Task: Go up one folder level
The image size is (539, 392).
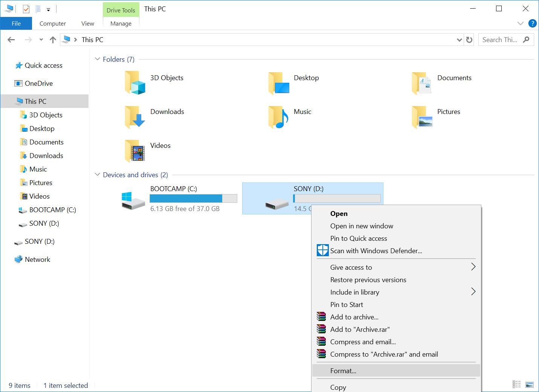Action: click(x=53, y=40)
